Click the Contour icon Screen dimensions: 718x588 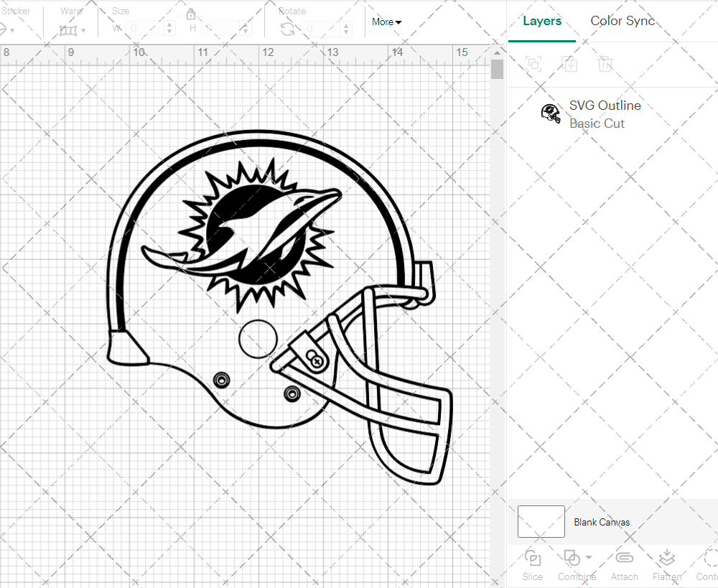pyautogui.click(x=709, y=559)
